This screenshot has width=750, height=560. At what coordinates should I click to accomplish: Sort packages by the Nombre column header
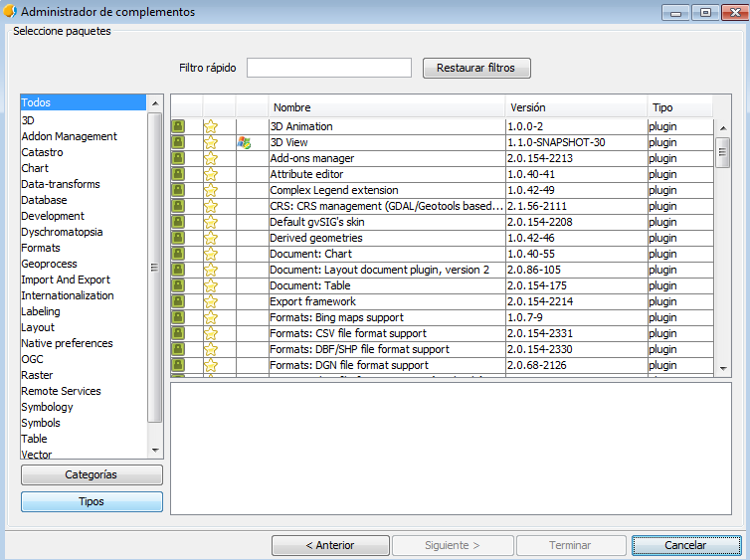coord(387,106)
